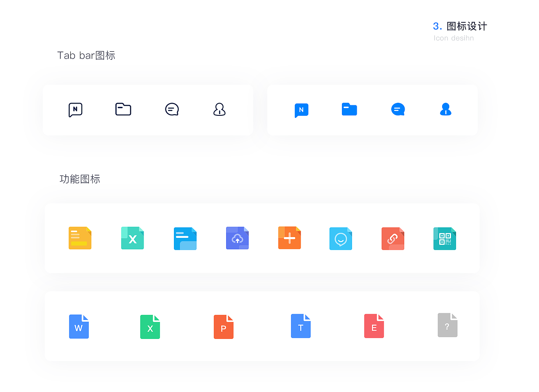Click the '3. 图标设计' heading text
The height and width of the screenshot is (392, 539).
pyautogui.click(x=460, y=26)
